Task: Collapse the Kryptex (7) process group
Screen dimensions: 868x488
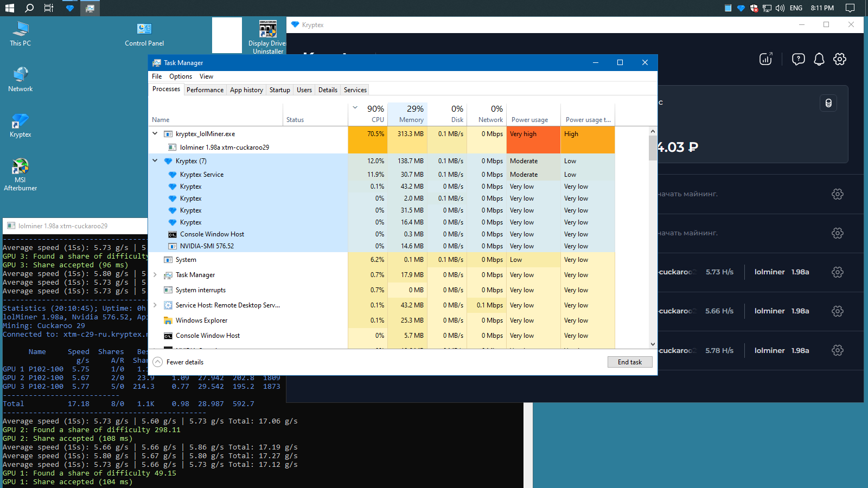Action: [x=155, y=160]
